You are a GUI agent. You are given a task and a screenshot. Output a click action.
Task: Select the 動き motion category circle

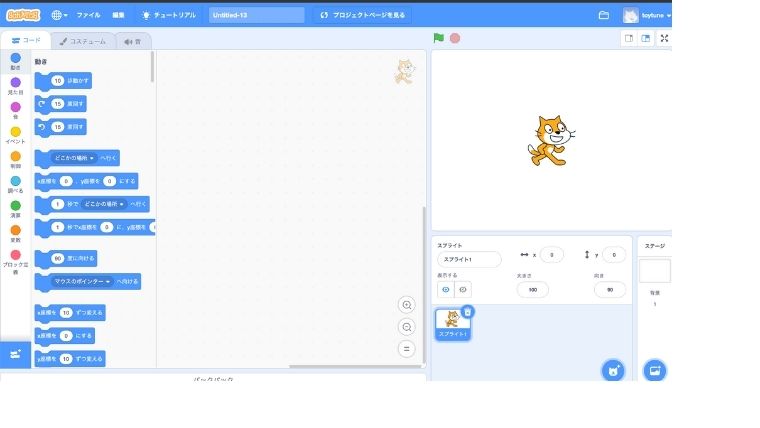tap(16, 58)
